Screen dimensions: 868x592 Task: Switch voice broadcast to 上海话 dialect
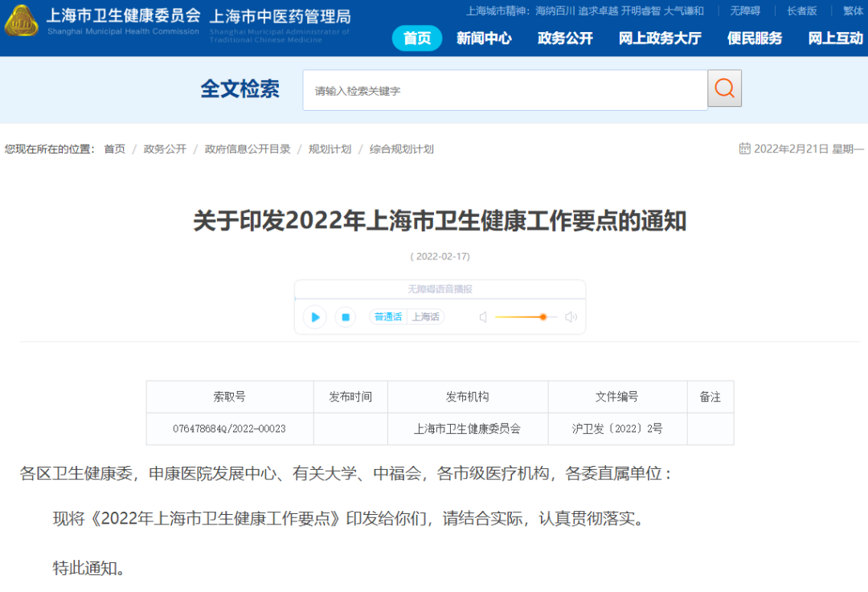pos(426,316)
